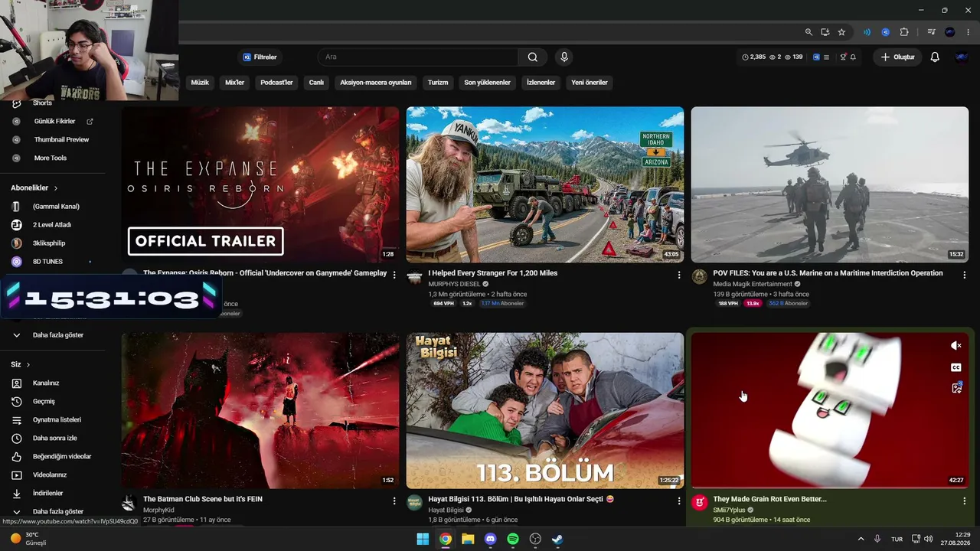The height and width of the screenshot is (551, 980).
Task: Select the Yeni öneriler chip
Action: coord(590,83)
